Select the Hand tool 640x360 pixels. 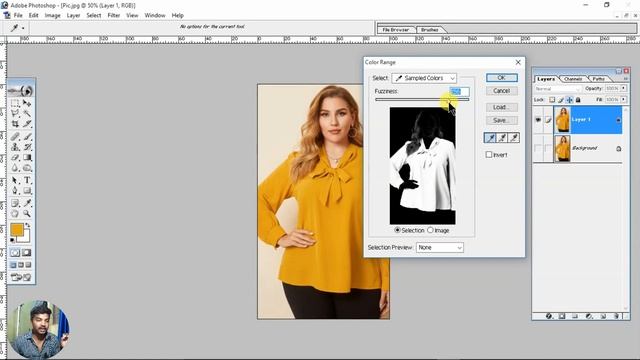(15, 213)
